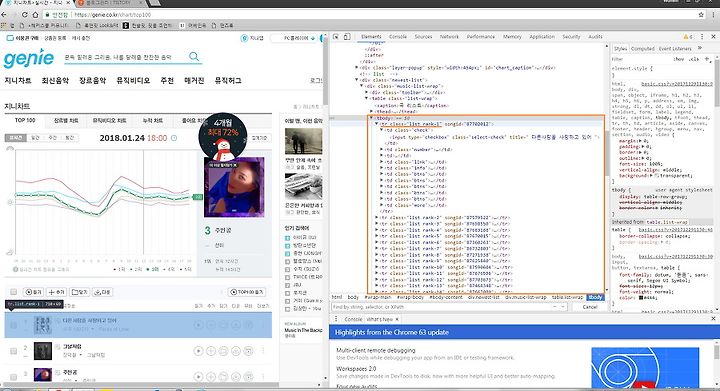Expand the div class toolbar node
The width and height of the screenshot is (720, 391).
tap(366, 92)
